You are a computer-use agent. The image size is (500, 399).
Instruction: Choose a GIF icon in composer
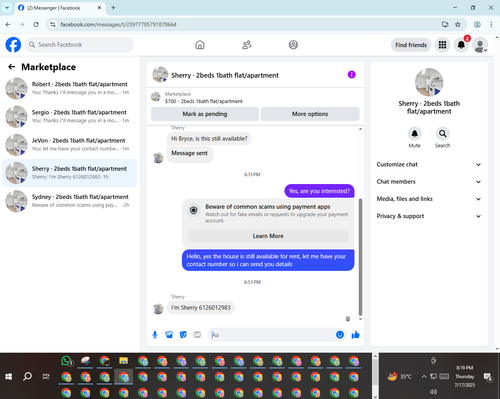pyautogui.click(x=197, y=335)
